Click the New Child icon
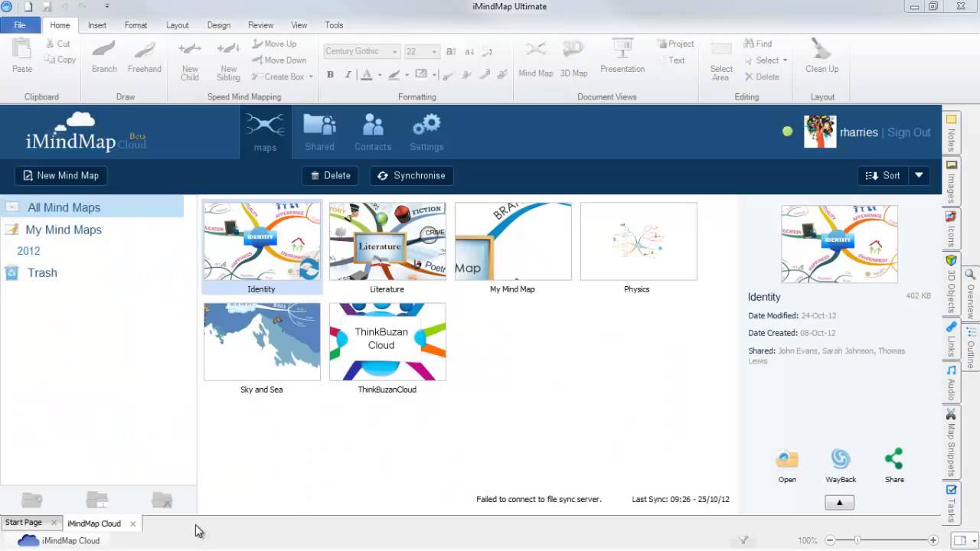This screenshot has width=980, height=551. [190, 50]
